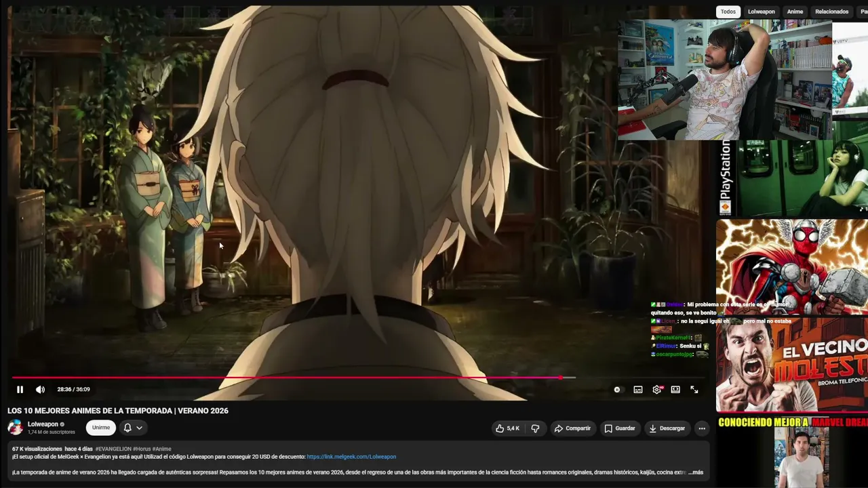Dislike the video with thumbs down

click(535, 428)
